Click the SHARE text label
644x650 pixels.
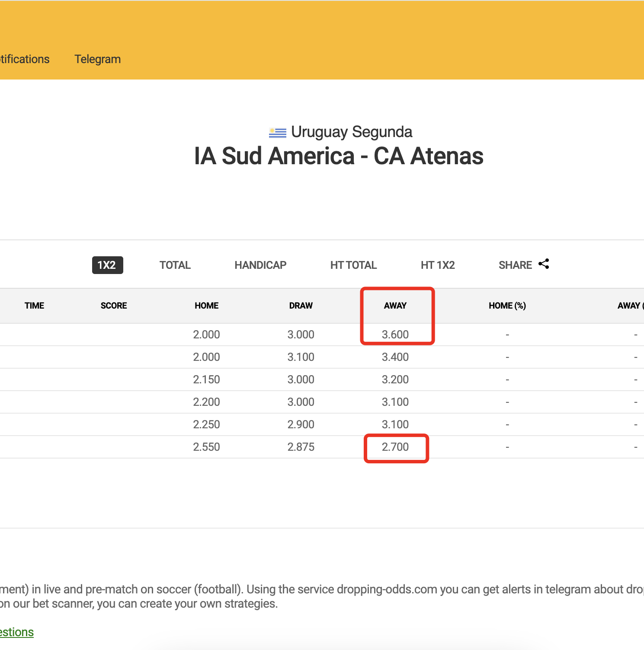point(515,265)
